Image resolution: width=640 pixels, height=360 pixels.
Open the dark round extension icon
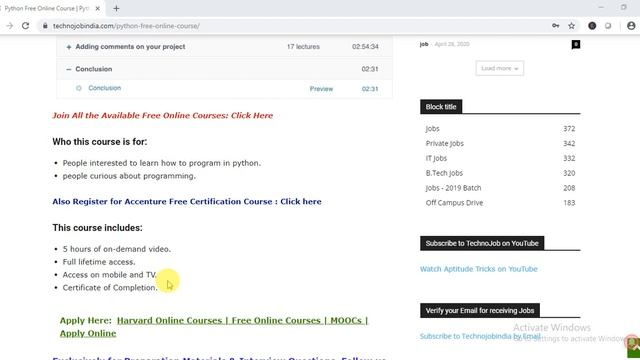592,26
